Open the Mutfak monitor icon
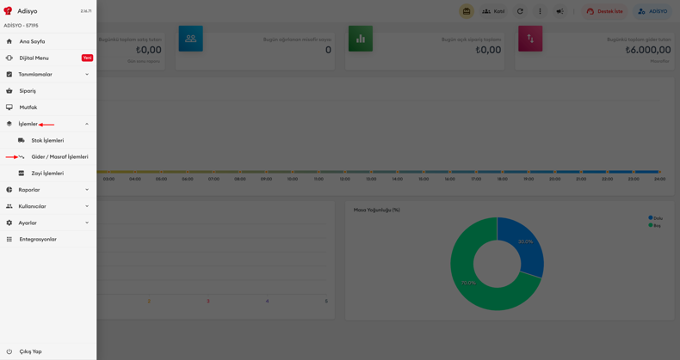Viewport: 680px width, 360px height. click(9, 107)
